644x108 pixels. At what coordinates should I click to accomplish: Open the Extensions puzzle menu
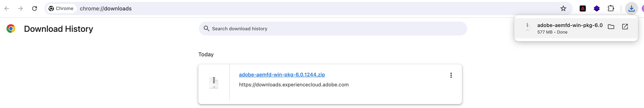tap(610, 8)
